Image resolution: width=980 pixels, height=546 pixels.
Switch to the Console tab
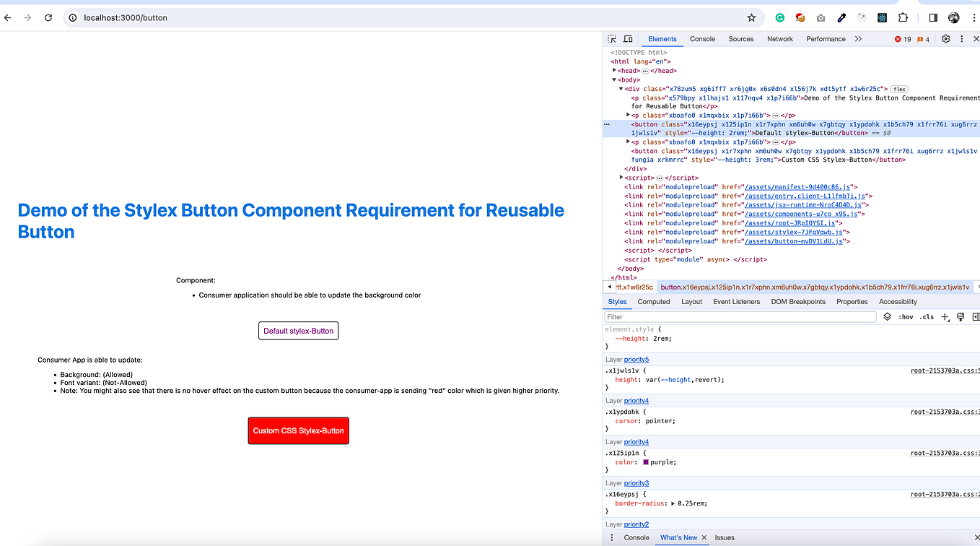pos(702,39)
